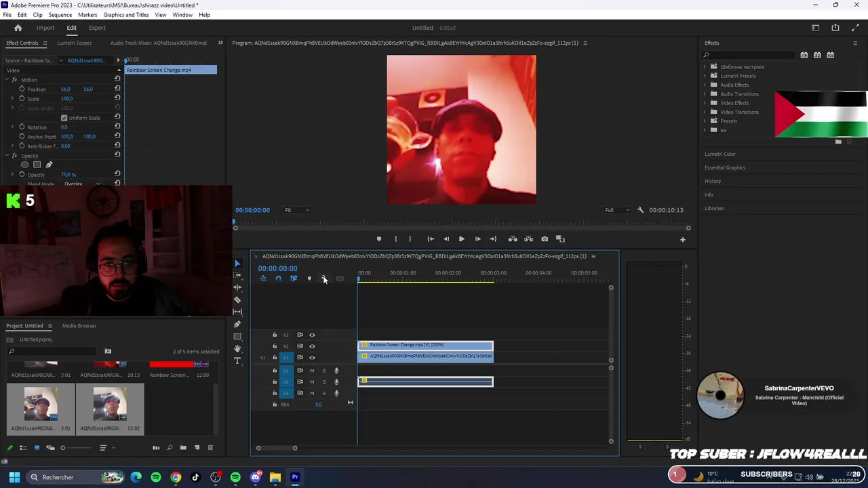Create 4-point polygon mask under Opacity

(x=37, y=165)
